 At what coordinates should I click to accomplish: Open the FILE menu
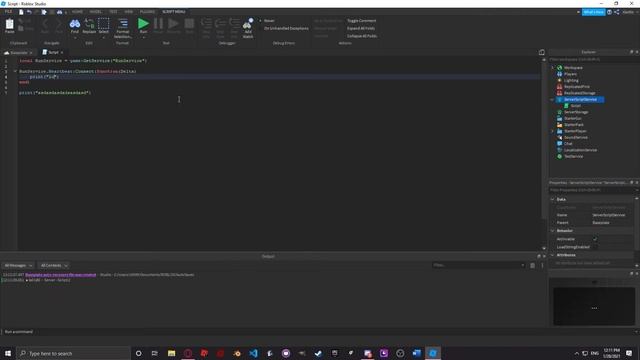[8, 12]
